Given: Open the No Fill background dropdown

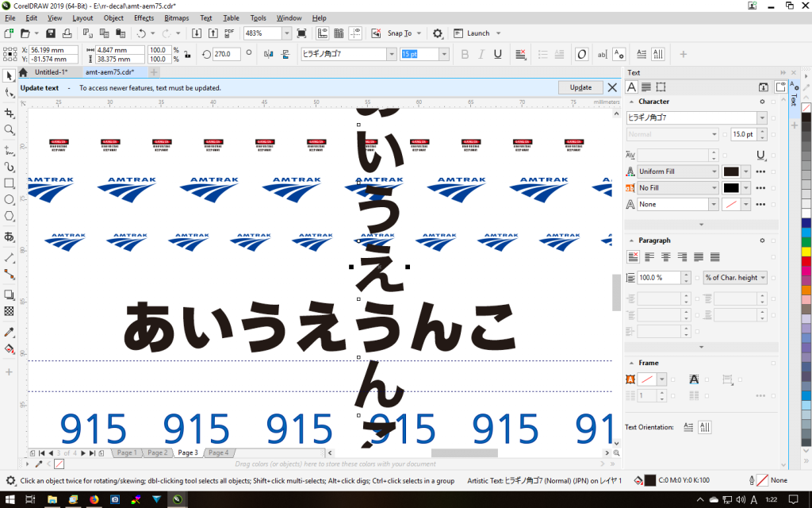Looking at the screenshot, I should click(x=714, y=188).
